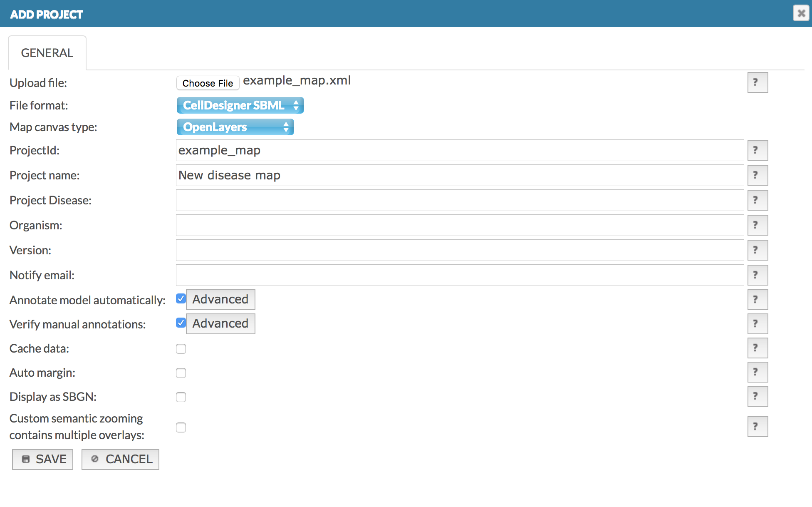Open the File format CellDesigner SBML dropdown

[240, 105]
